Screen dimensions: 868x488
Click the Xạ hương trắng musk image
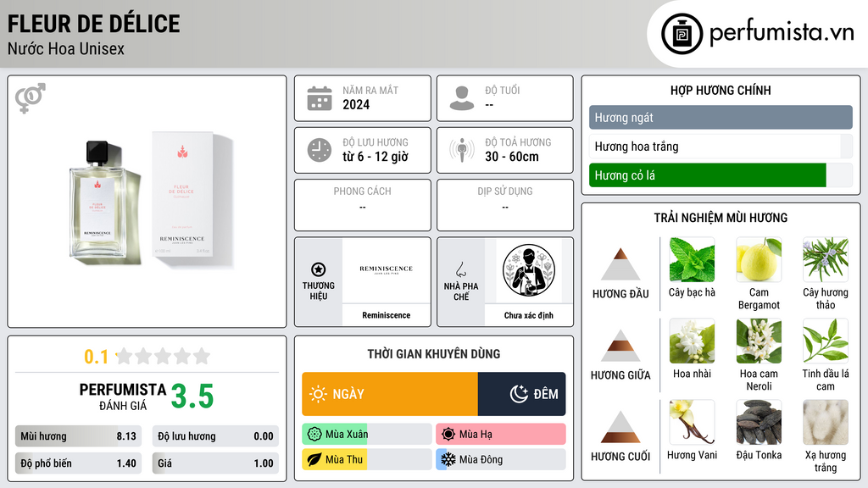(826, 422)
